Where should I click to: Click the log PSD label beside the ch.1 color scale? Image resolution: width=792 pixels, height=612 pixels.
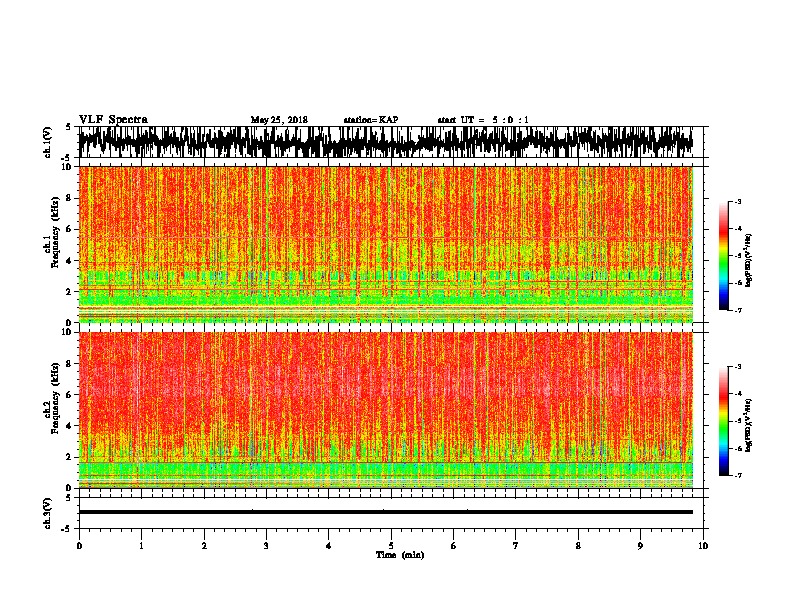tap(749, 260)
